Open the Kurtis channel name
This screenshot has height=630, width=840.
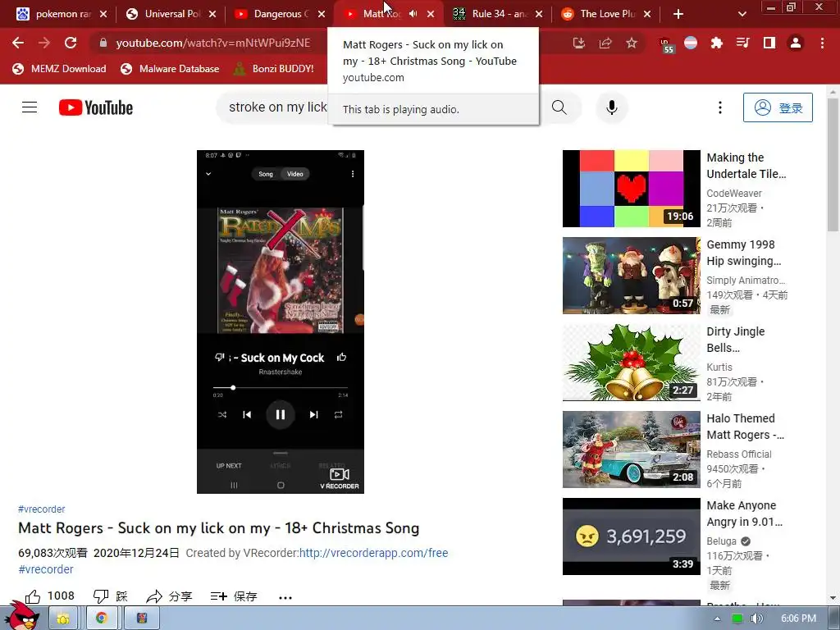[719, 367]
